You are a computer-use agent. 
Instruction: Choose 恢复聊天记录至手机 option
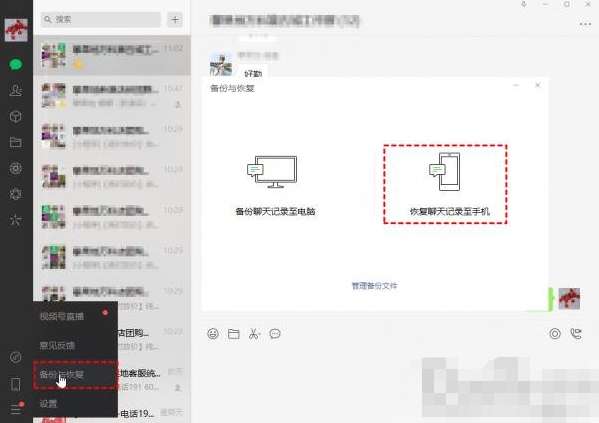[x=445, y=184]
